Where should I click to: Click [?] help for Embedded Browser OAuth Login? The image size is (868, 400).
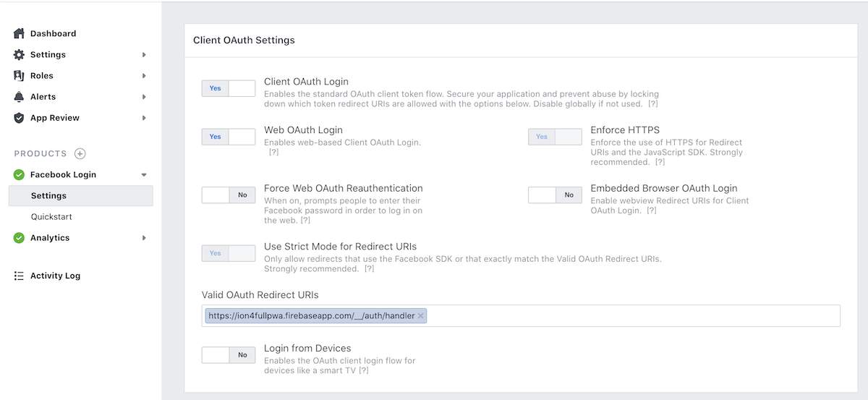click(x=651, y=210)
